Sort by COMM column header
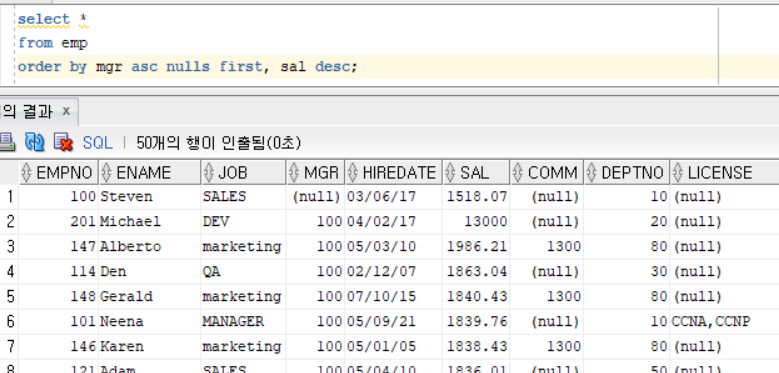Screen dimensions: 779x373 pyautogui.click(x=546, y=173)
